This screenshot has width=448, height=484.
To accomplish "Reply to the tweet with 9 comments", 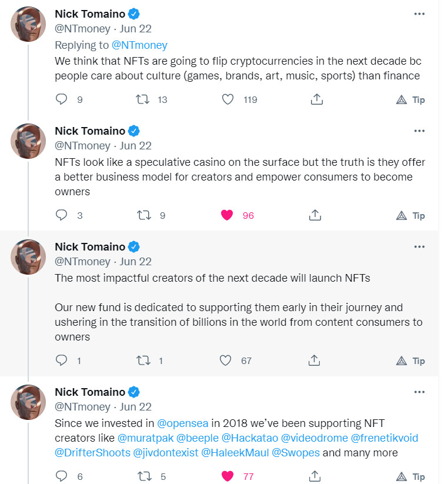I will pyautogui.click(x=61, y=99).
